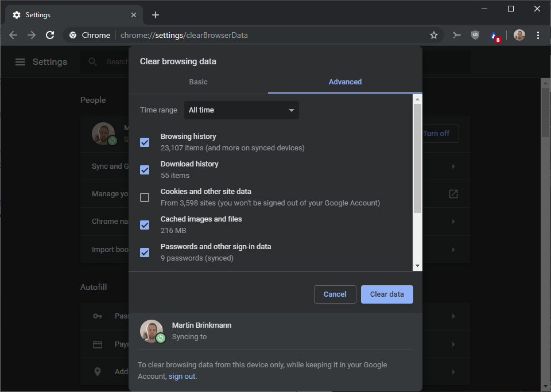This screenshot has height=392, width=551.
Task: Open the Chrome three-dot menu
Action: (538, 35)
